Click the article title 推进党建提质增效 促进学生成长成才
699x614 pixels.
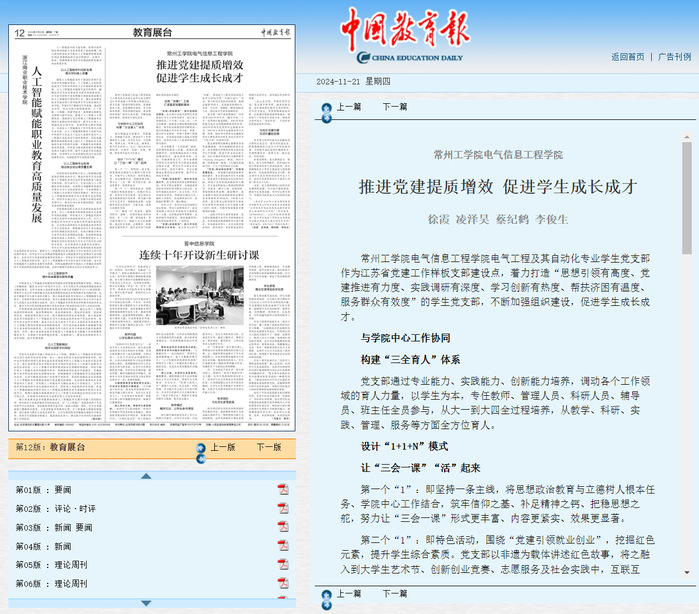pyautogui.click(x=498, y=186)
